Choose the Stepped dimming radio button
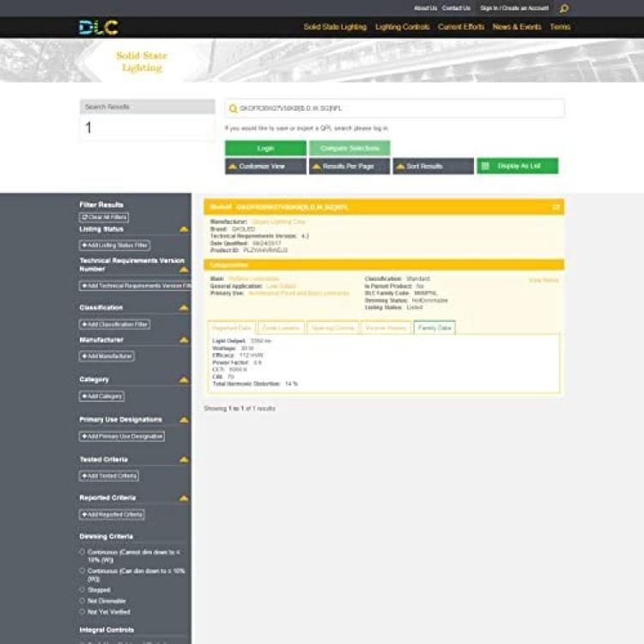Image resolution: width=644 pixels, height=644 pixels. point(82,590)
